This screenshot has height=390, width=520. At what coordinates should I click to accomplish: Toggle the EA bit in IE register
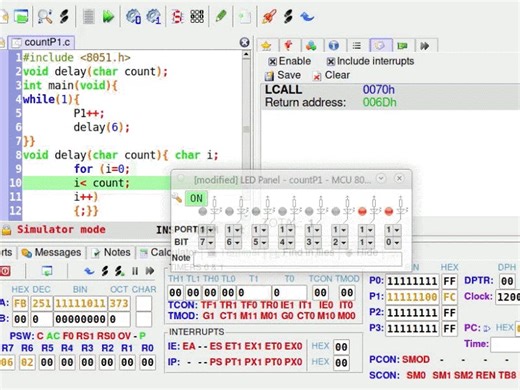pos(189,346)
